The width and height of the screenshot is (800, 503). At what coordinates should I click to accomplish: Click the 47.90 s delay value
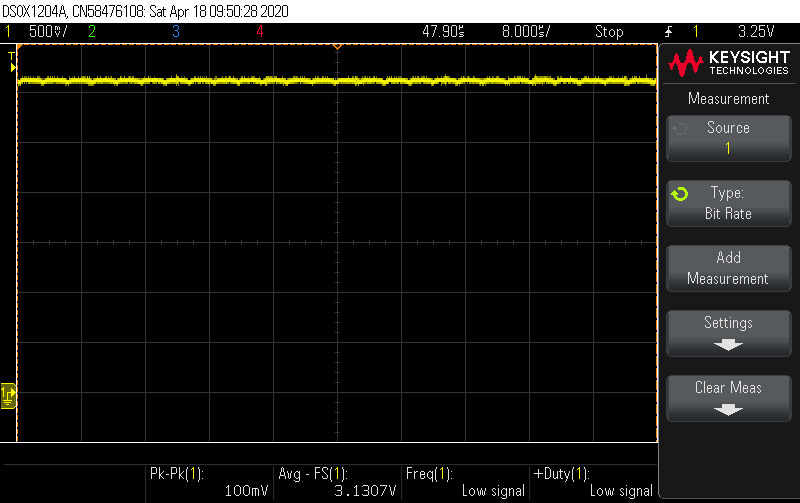[x=443, y=32]
